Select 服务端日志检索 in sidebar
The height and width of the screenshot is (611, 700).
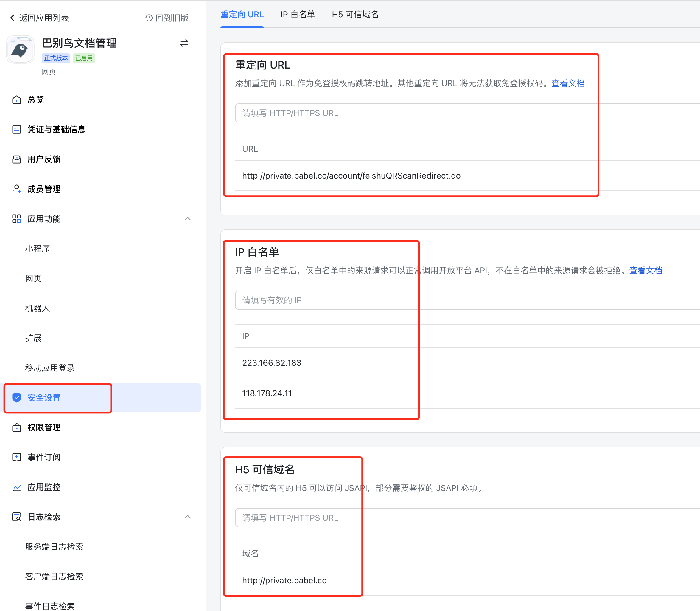54,547
